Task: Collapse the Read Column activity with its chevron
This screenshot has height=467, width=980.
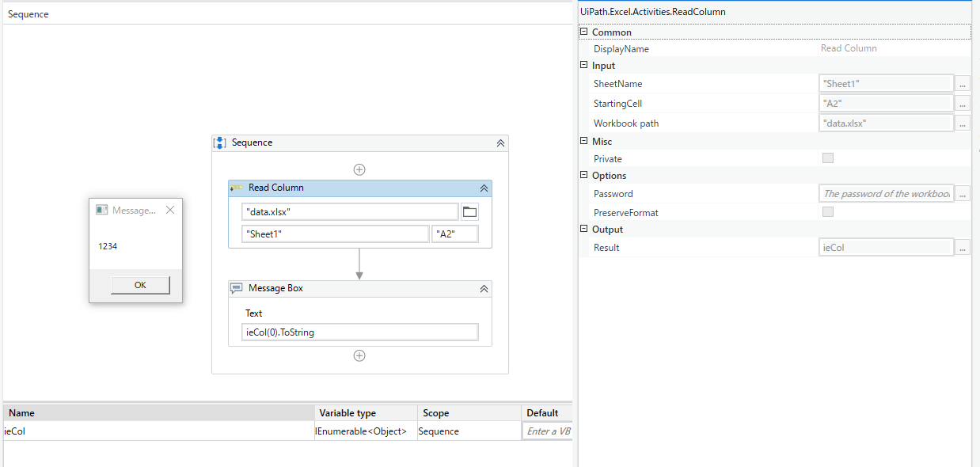Action: [484, 188]
